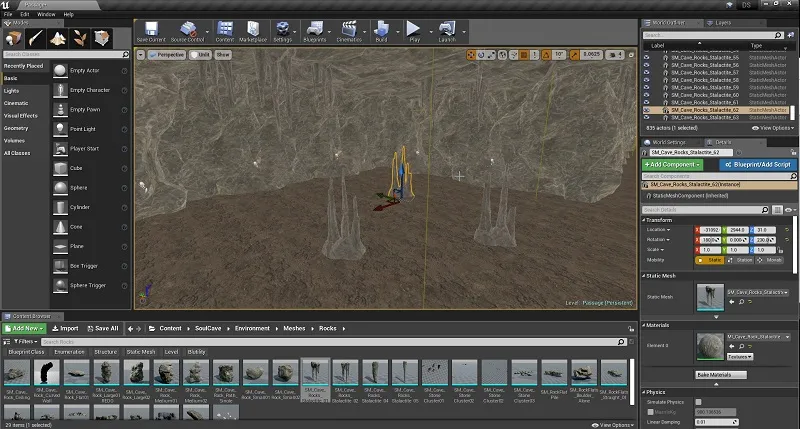
Task: Select the Foliage mode icon
Action: [x=80, y=38]
